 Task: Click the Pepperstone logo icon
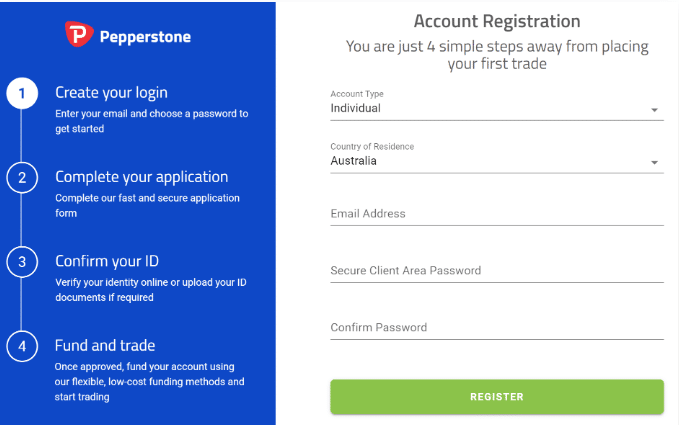click(x=79, y=36)
